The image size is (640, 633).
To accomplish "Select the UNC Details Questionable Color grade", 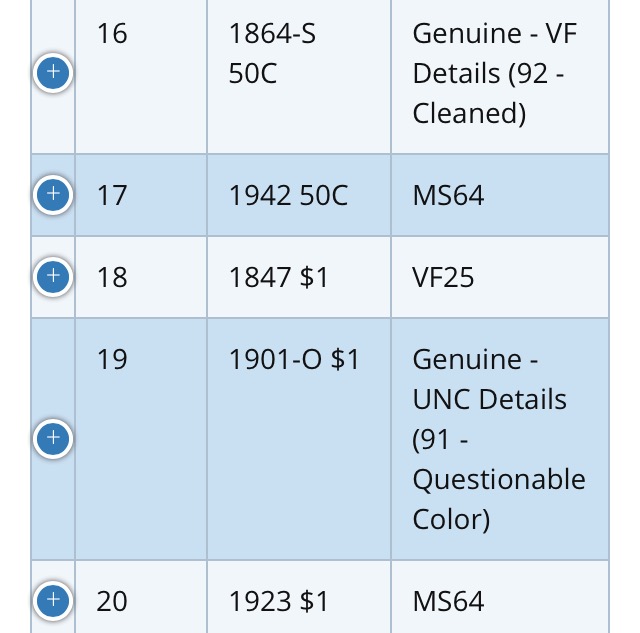I will tap(500, 439).
